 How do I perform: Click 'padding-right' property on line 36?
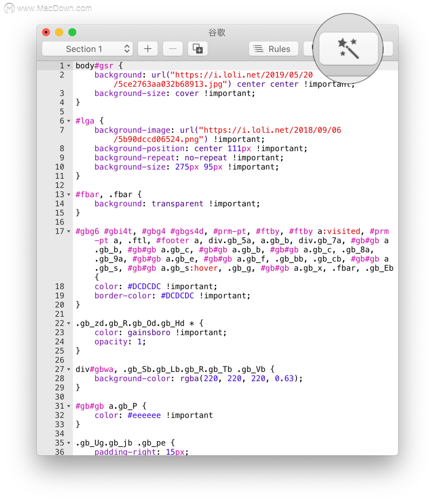(125, 452)
